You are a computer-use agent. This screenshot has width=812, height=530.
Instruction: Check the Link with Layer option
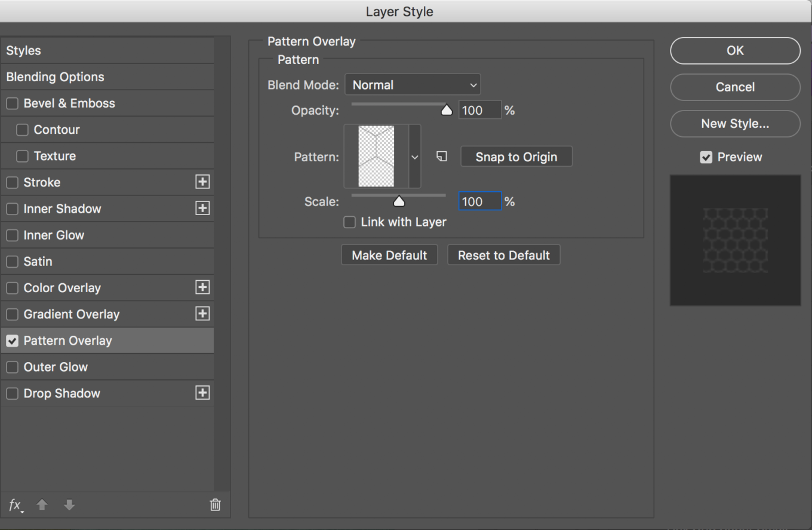point(350,222)
